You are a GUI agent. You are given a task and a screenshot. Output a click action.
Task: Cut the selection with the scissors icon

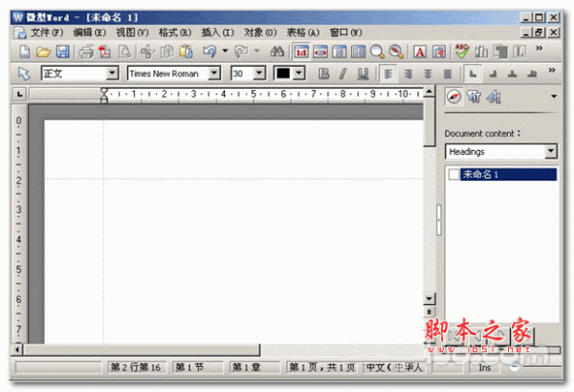point(147,52)
